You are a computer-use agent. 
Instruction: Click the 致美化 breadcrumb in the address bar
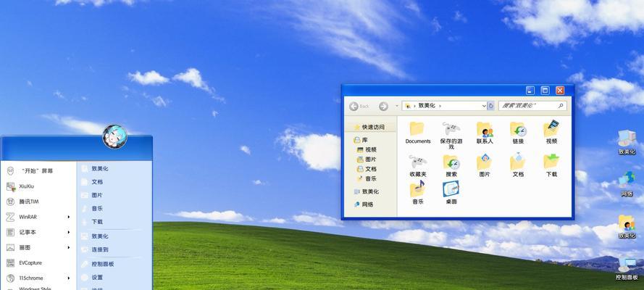427,106
